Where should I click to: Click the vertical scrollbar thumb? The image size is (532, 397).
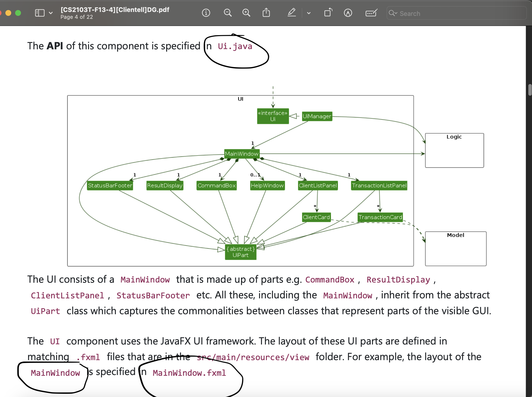[530, 90]
